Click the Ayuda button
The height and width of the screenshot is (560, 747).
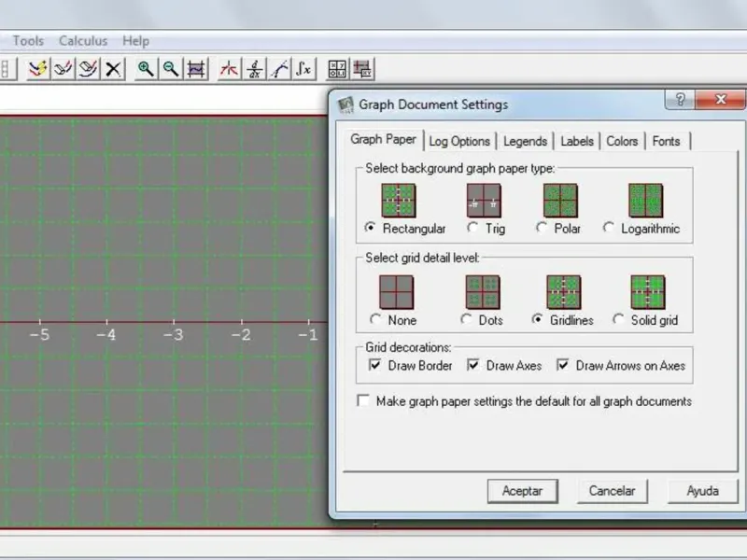(703, 491)
